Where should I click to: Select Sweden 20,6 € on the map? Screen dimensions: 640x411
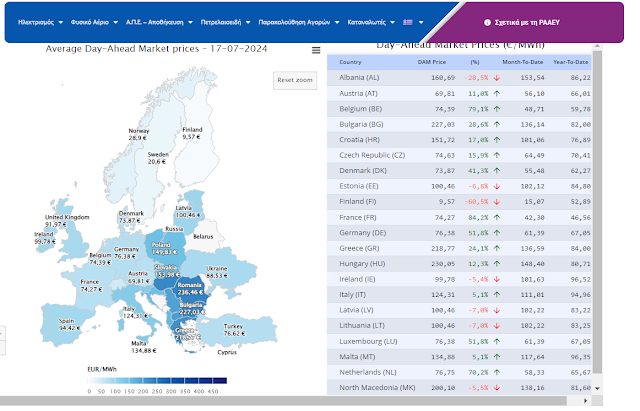pos(160,160)
